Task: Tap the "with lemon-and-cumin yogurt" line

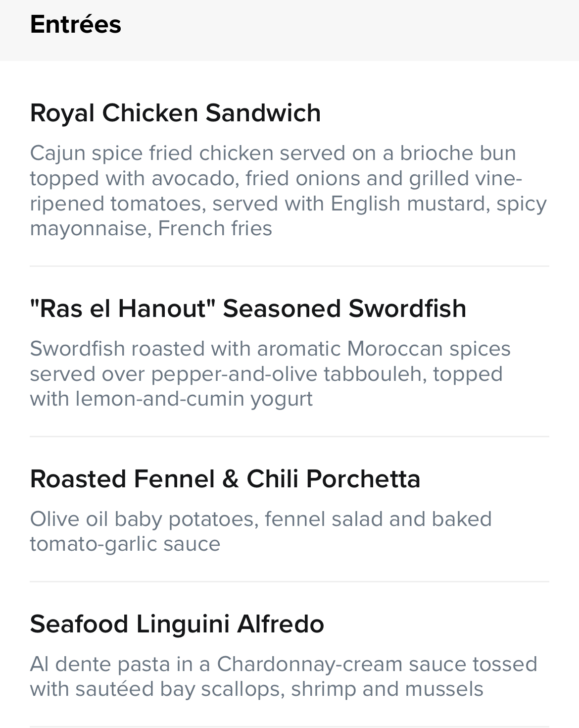Action: click(171, 399)
